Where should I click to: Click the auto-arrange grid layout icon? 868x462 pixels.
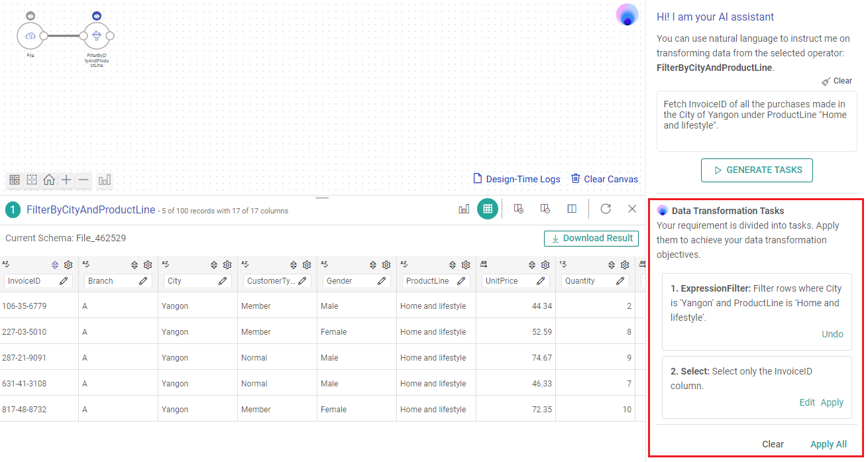pyautogui.click(x=15, y=180)
